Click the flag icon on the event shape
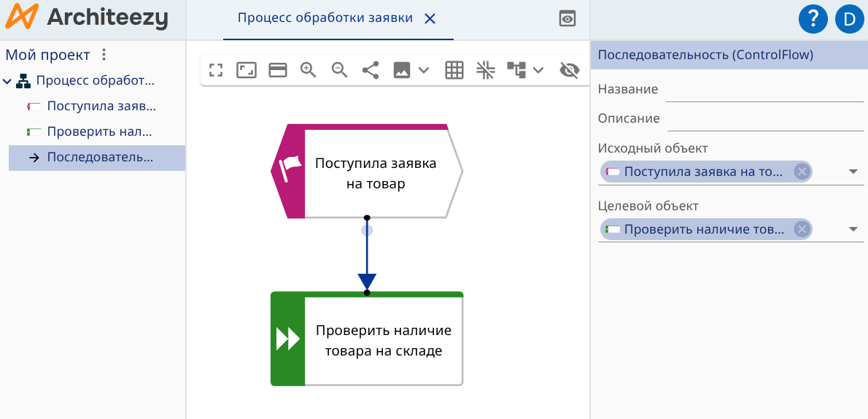The width and height of the screenshot is (868, 419). click(290, 169)
